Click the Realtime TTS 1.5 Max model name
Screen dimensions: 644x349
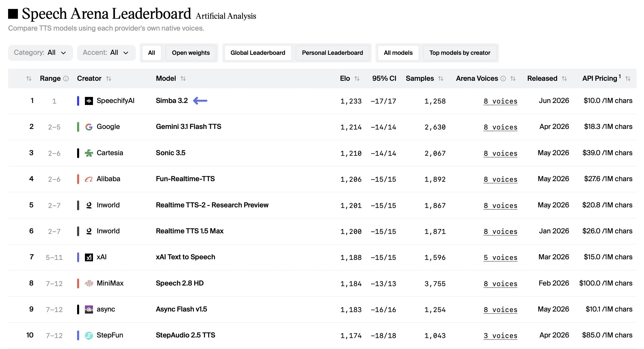(x=190, y=231)
